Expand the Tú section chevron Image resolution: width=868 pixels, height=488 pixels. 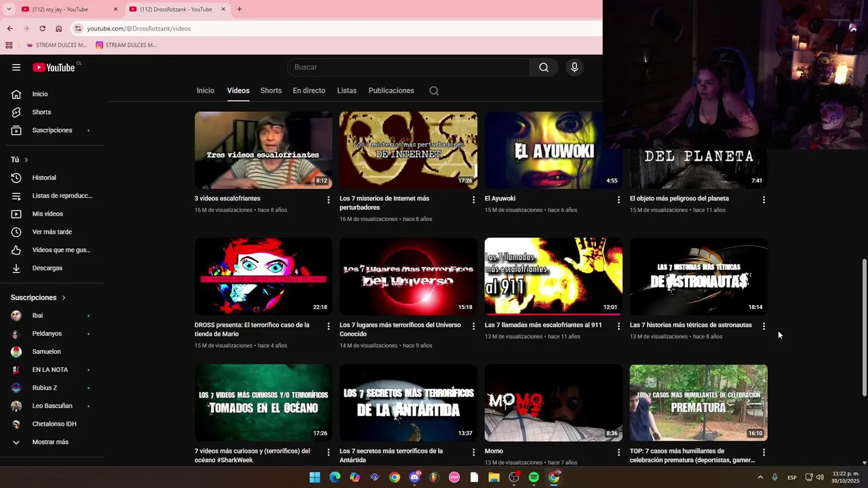26,160
